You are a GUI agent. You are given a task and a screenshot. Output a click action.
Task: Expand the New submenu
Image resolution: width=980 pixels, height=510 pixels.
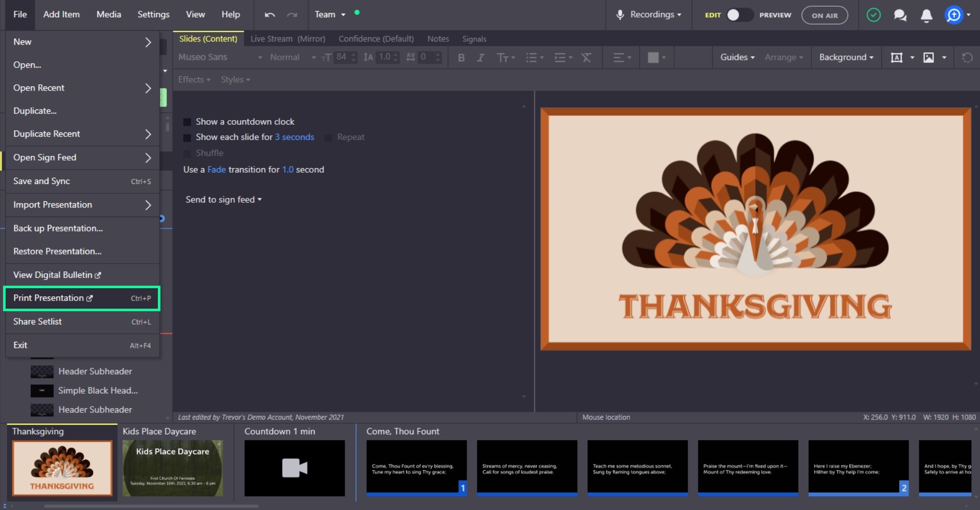pyautogui.click(x=82, y=42)
